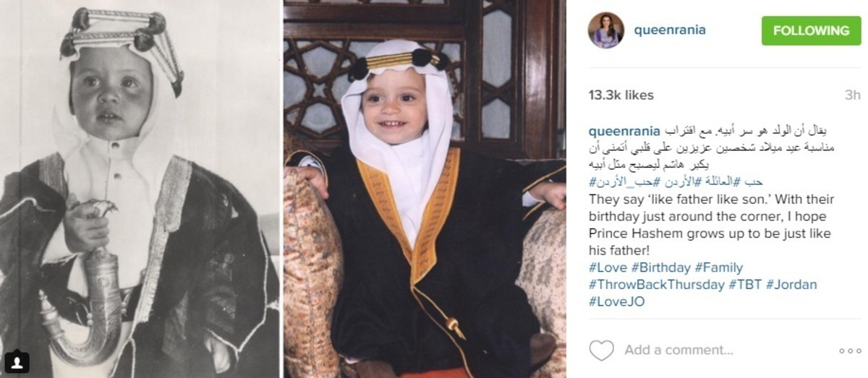The image size is (868, 378).
Task: Open the #ThrowBackThursday hashtag
Action: (656, 285)
